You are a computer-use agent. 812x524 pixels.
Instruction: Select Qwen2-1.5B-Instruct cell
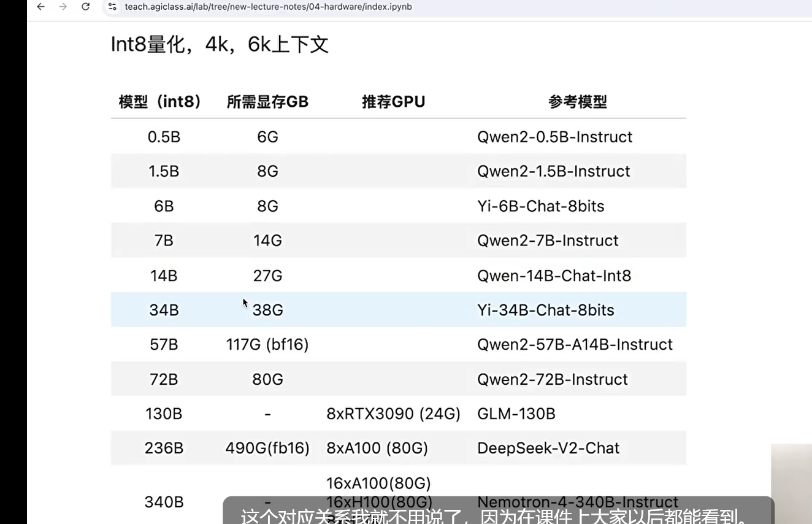click(x=554, y=171)
